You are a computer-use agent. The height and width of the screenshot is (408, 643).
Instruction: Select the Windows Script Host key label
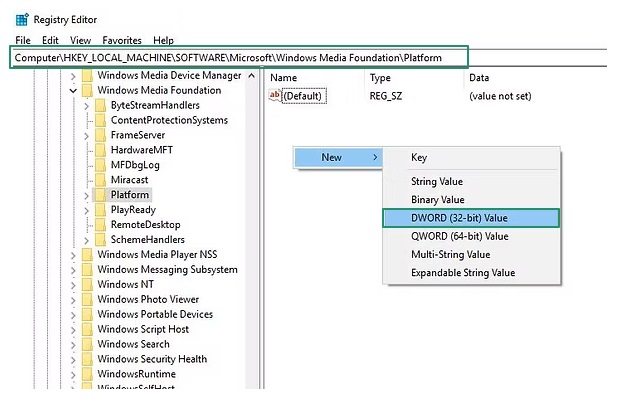coord(143,329)
